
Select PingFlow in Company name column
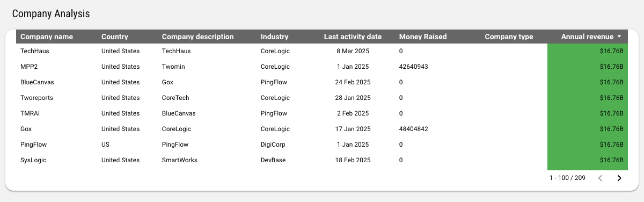(34, 145)
